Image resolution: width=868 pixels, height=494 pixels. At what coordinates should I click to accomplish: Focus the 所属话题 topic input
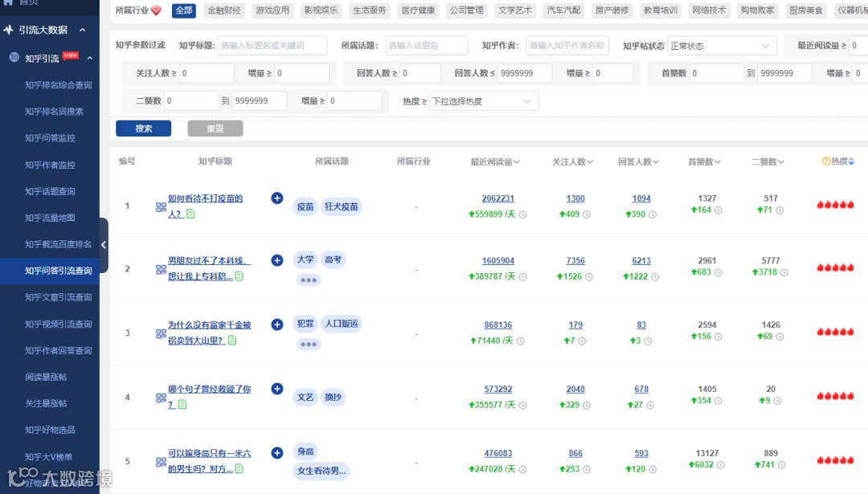click(x=427, y=46)
